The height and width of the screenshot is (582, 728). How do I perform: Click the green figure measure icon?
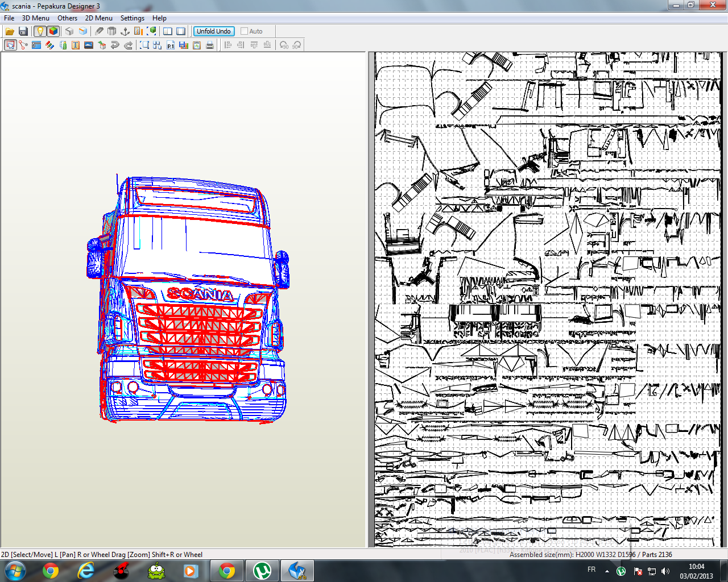click(x=63, y=45)
